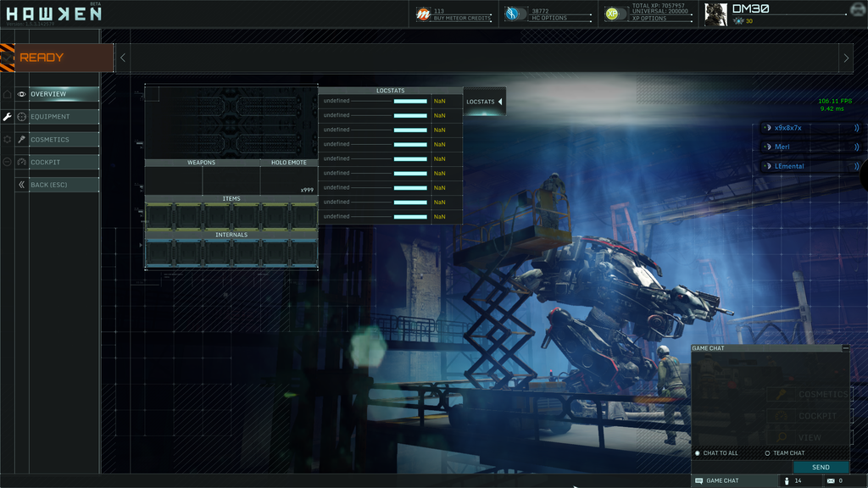The width and height of the screenshot is (868, 488).
Task: Select the Chat To All radio button
Action: point(698,453)
